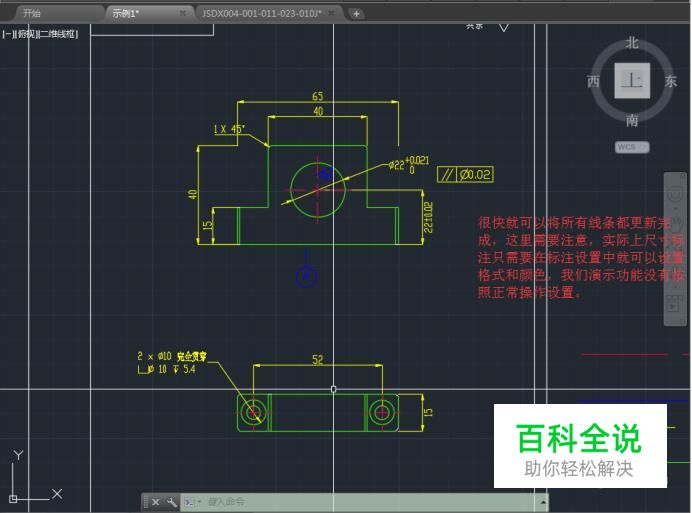Close the JSDX004-001-011-023-010J* tab
Image resolution: width=692 pixels, height=513 pixels.
(331, 14)
